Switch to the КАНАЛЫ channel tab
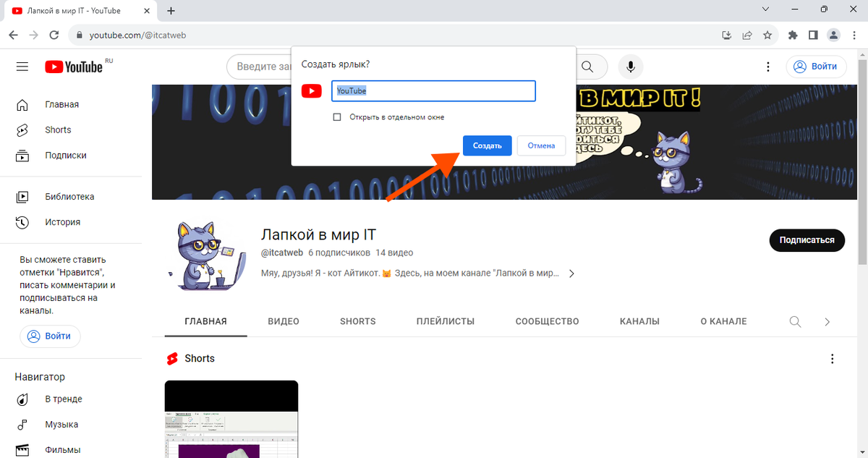This screenshot has height=458, width=868. 639,321
